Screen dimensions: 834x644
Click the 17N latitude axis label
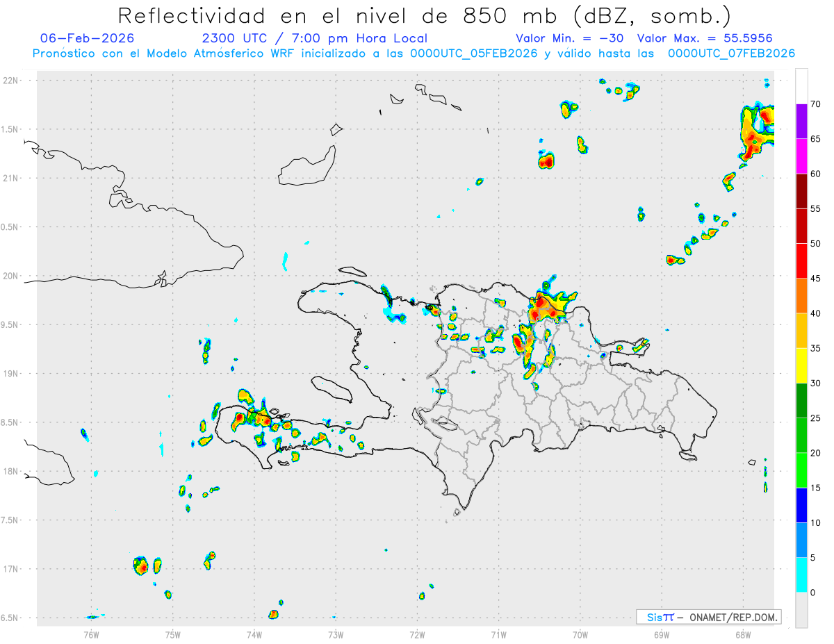click(x=12, y=570)
